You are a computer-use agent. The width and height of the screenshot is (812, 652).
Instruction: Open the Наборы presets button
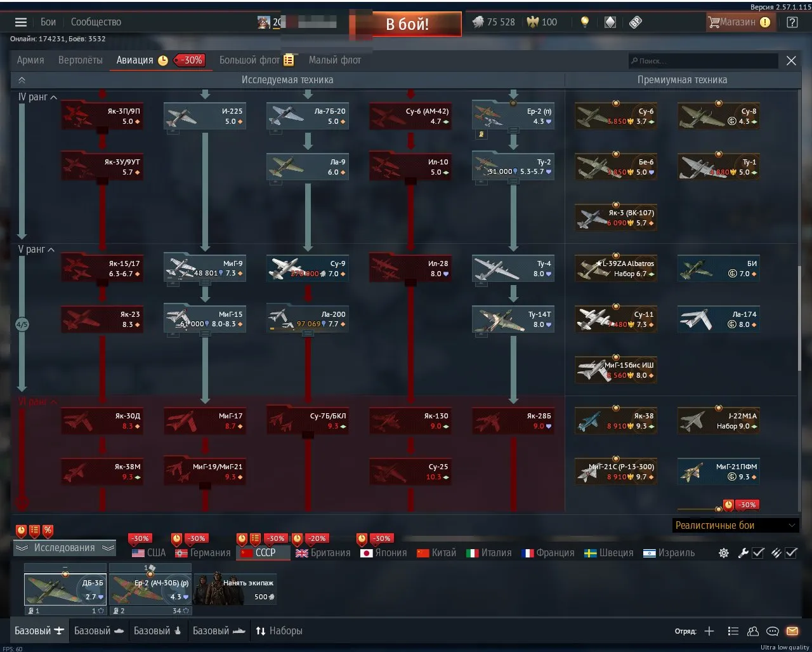[x=279, y=631]
